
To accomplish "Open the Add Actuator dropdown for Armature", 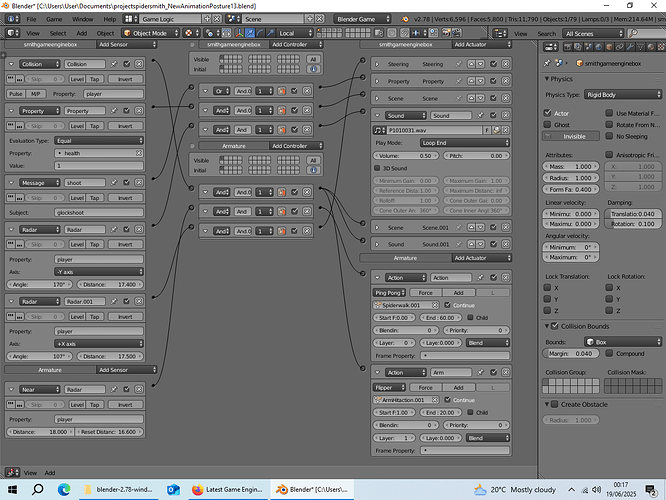I will point(482,258).
